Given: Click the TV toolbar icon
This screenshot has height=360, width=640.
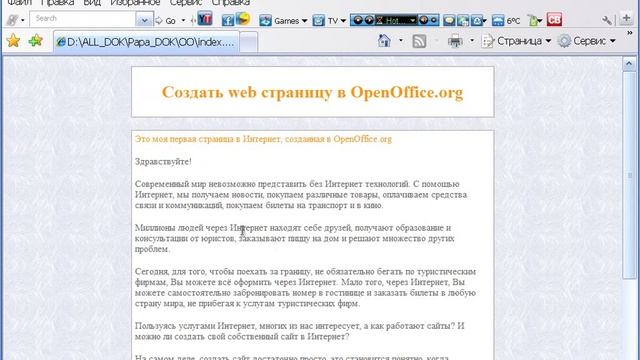Looking at the screenshot, I should tap(318, 20).
